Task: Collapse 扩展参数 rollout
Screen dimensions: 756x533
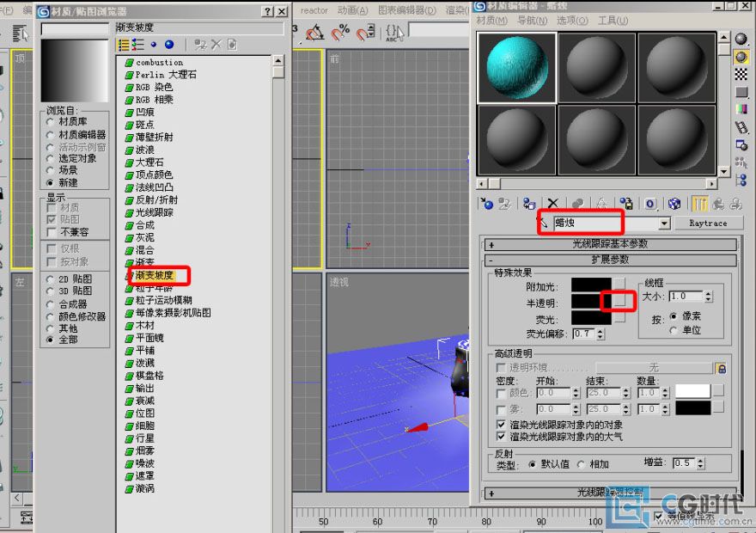Action: pos(611,260)
